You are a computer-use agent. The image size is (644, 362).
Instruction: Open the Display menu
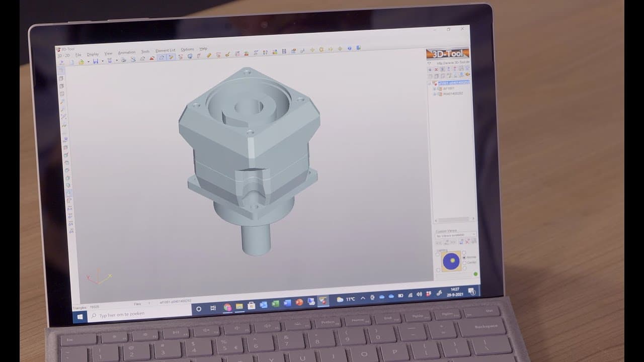coord(93,54)
